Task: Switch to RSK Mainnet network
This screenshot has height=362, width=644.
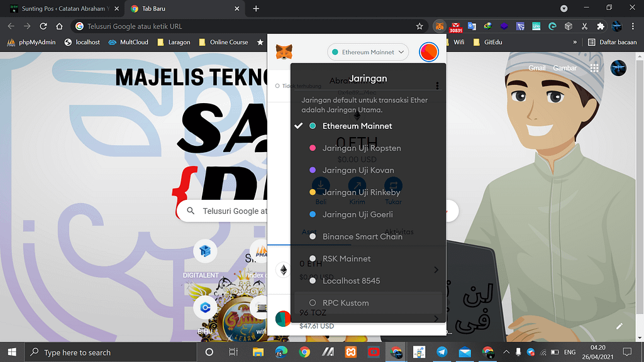Action: click(x=368, y=258)
